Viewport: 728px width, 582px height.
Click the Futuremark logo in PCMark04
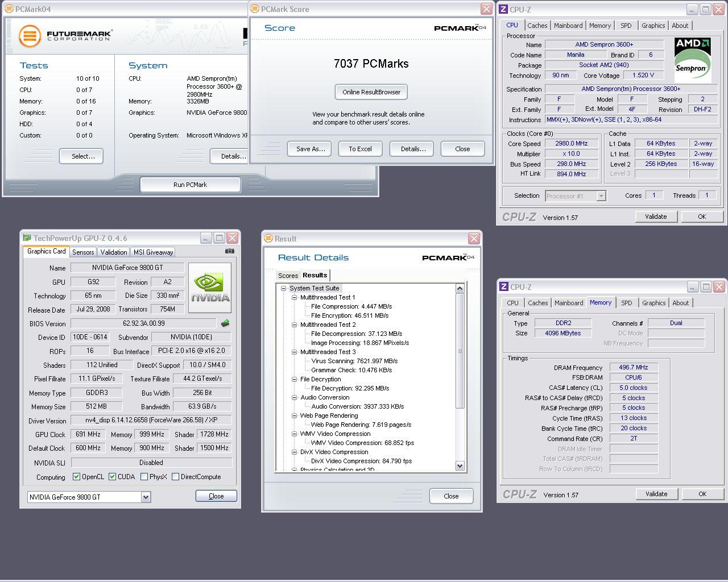(x=65, y=36)
